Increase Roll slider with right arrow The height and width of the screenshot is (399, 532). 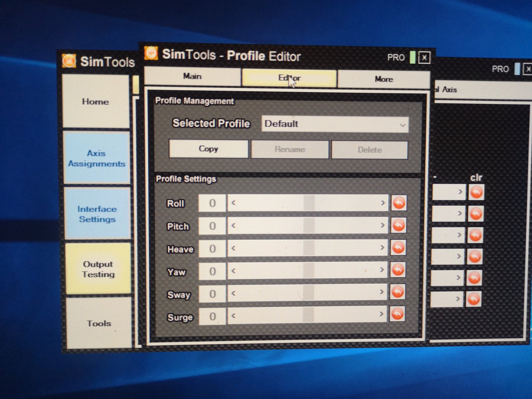(x=383, y=202)
